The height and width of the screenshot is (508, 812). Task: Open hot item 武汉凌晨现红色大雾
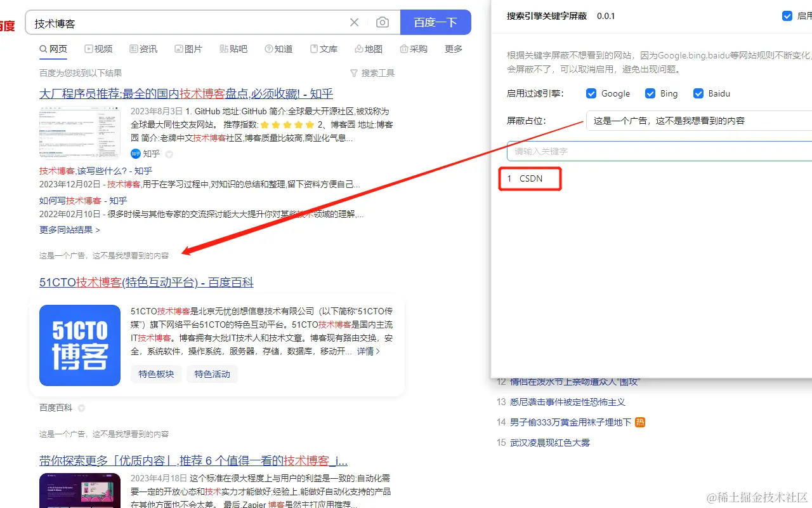550,443
